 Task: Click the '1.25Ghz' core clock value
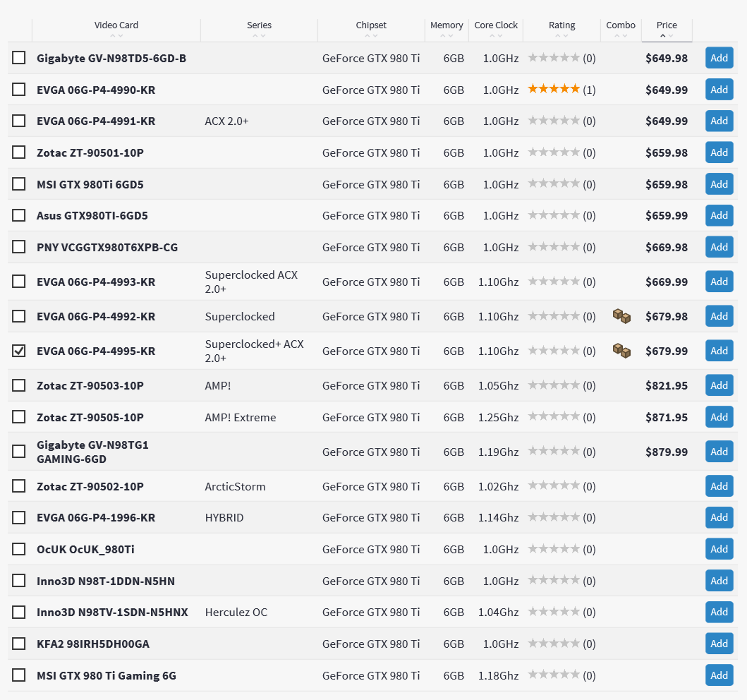[498, 417]
